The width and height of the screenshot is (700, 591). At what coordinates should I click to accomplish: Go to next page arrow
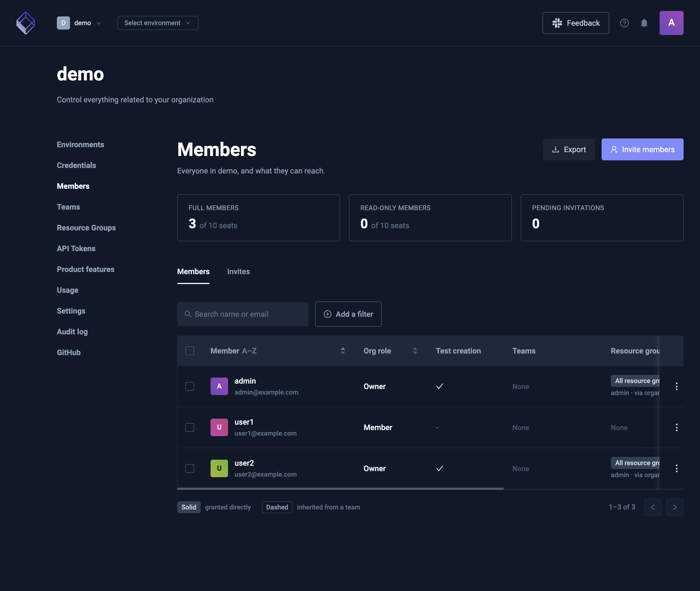pos(675,507)
